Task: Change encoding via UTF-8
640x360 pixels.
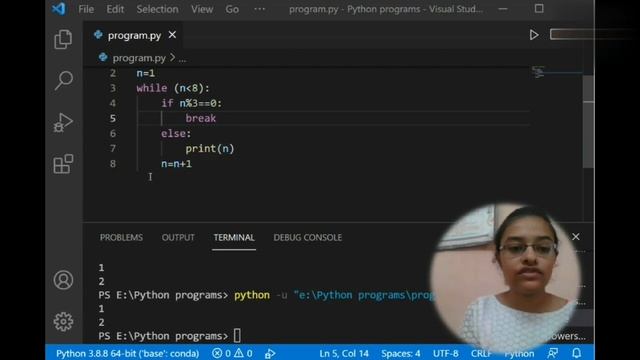Action: [445, 353]
